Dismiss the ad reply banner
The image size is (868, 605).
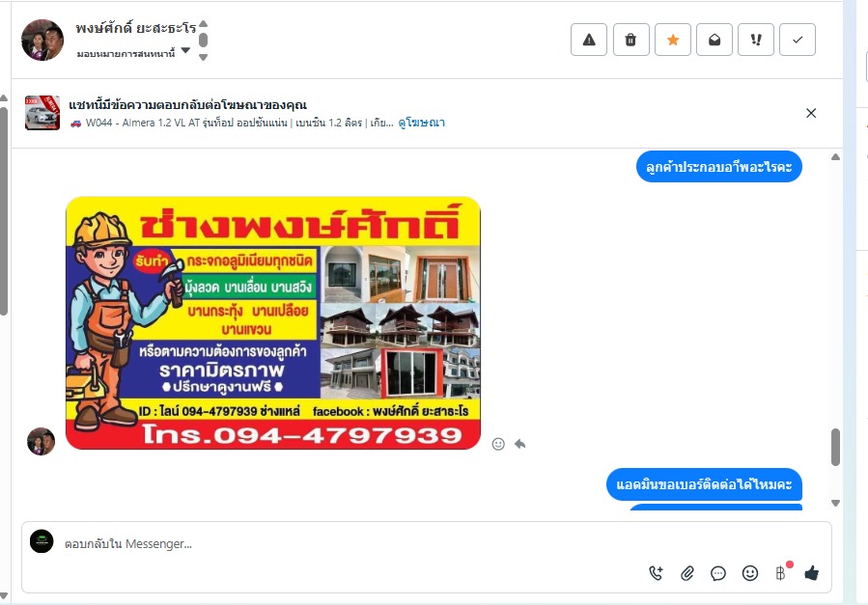[x=811, y=113]
